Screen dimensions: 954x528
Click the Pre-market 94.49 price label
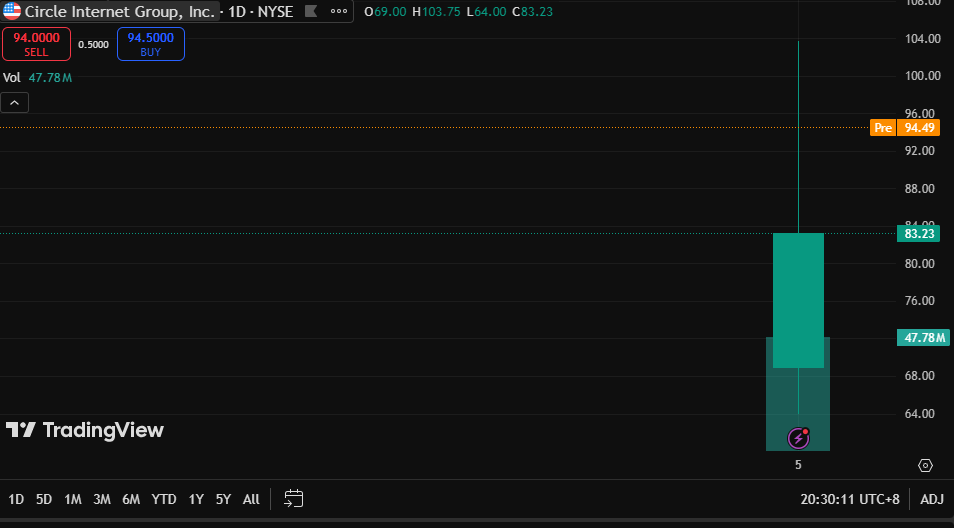[905, 128]
